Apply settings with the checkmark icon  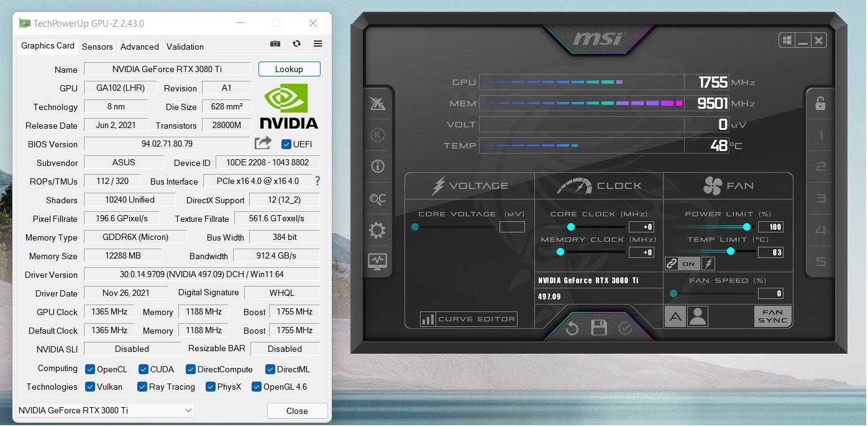click(625, 328)
